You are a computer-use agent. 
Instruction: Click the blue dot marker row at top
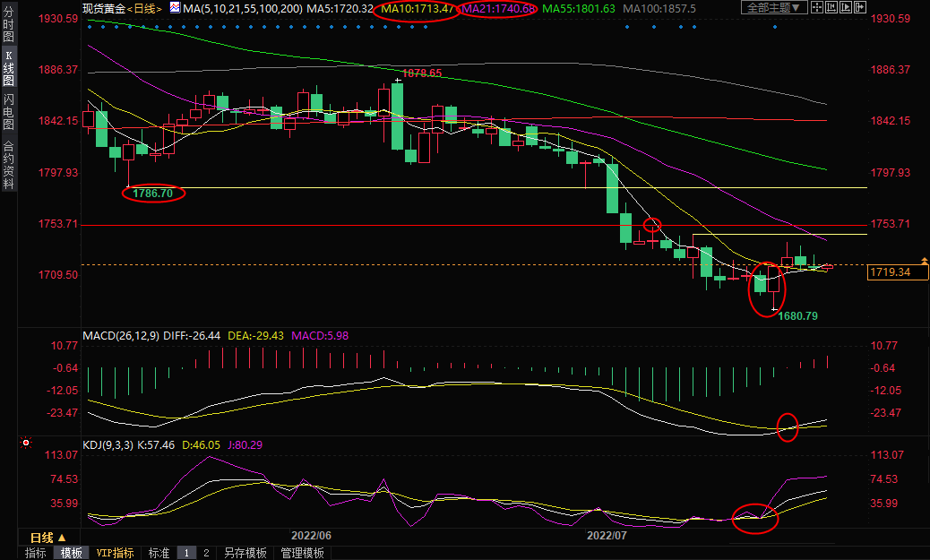click(358, 26)
